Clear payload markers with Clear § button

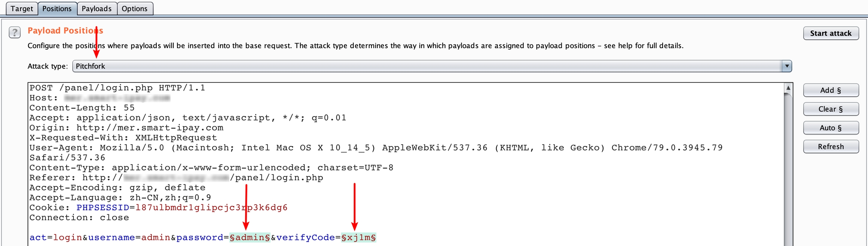coord(831,109)
